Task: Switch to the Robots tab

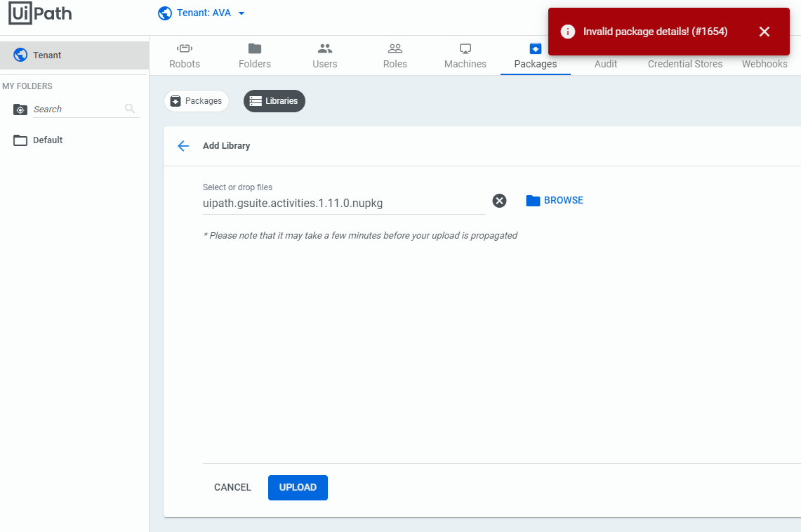Action: point(185,56)
